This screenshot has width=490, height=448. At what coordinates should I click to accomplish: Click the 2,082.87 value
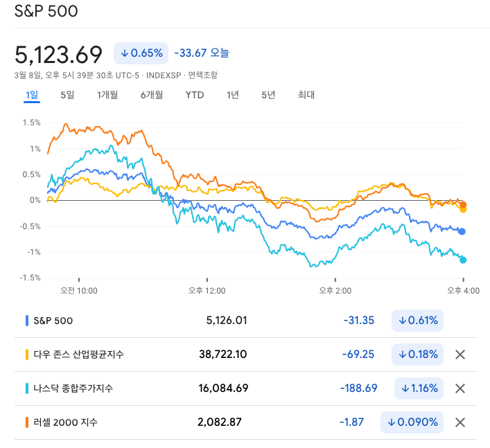coord(220,422)
